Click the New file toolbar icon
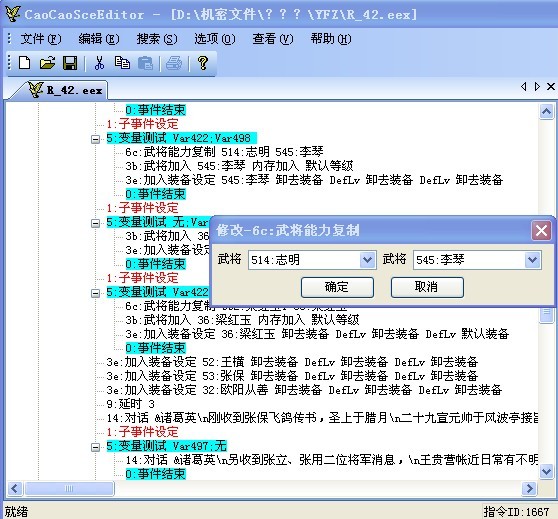The width and height of the screenshot is (558, 519). 24,63
